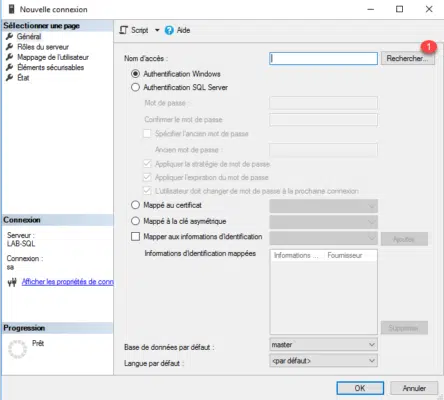Click the Rechercher button
Image resolution: width=444 pixels, height=400 pixels.
(408, 58)
